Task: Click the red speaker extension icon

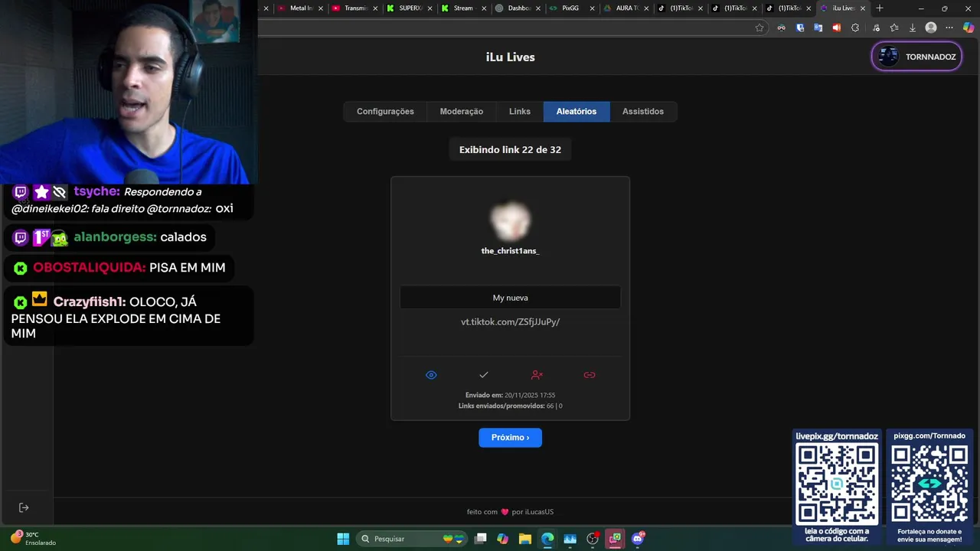Action: coord(837,28)
